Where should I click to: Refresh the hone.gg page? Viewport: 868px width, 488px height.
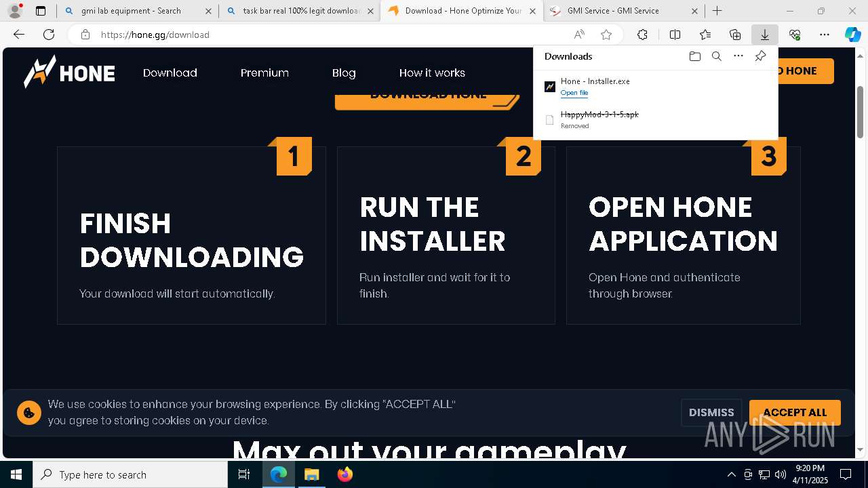click(x=49, y=35)
